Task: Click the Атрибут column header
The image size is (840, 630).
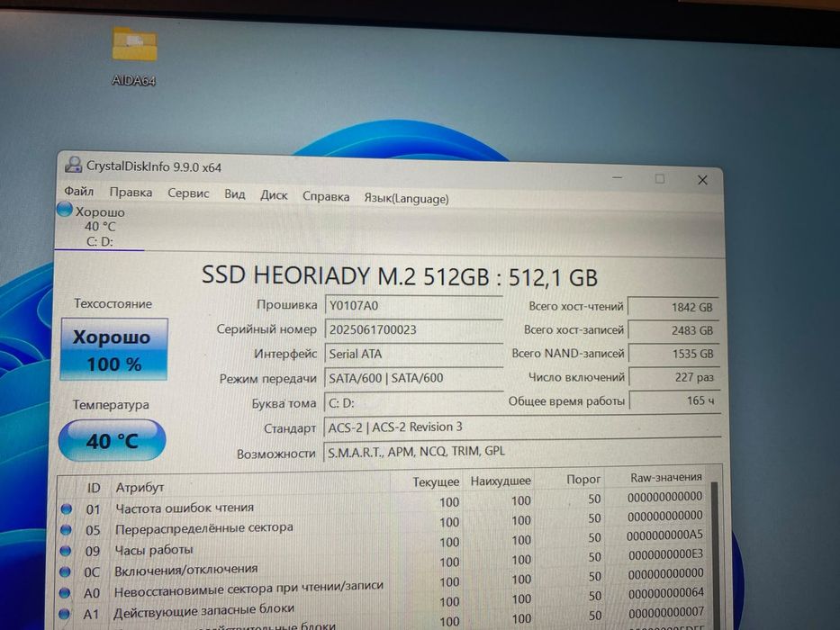Action: (140, 488)
